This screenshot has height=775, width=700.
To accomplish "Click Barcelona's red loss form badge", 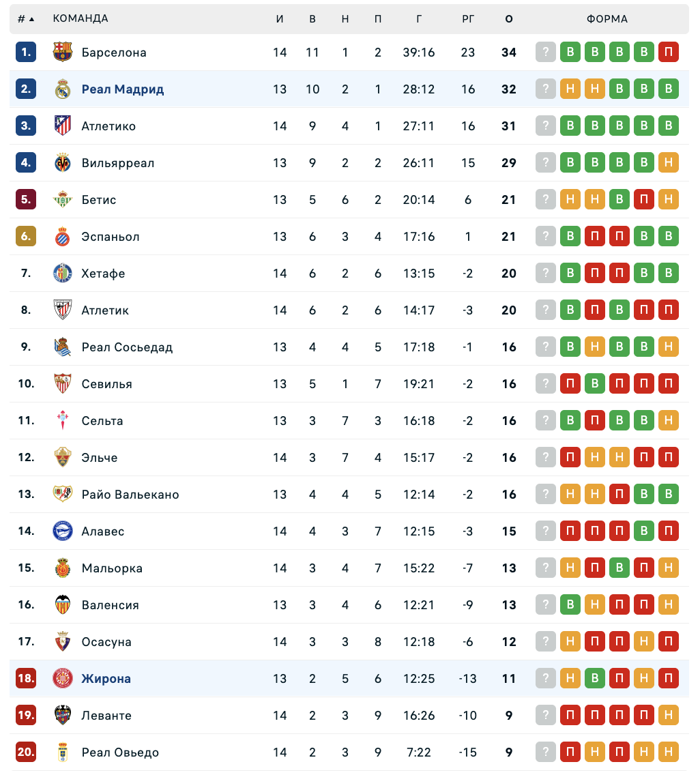I will click(x=669, y=53).
